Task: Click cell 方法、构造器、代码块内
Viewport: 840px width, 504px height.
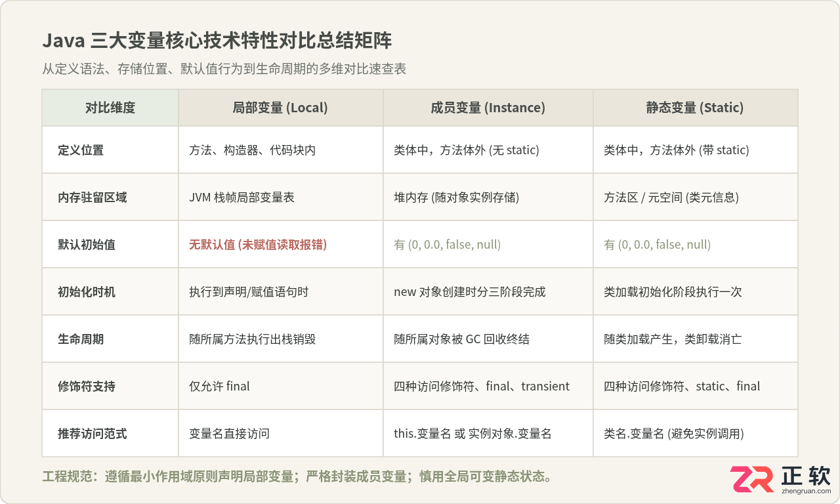Action: tap(281, 150)
